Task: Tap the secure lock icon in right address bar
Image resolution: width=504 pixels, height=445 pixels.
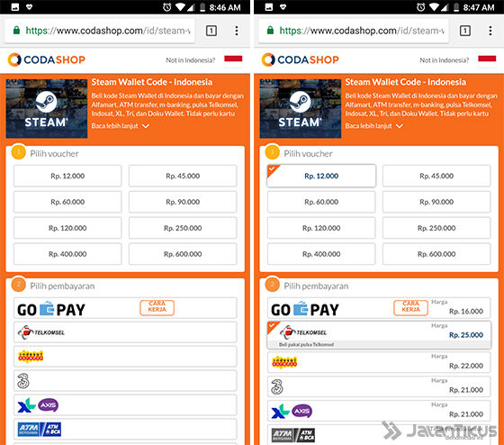Action: coord(270,31)
